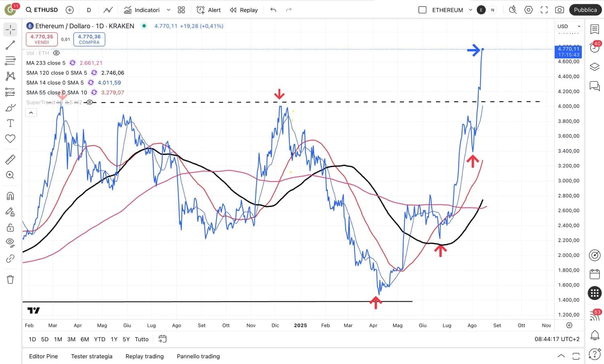The image size is (604, 364).
Task: Open the notifications bell
Action: [x=595, y=335]
